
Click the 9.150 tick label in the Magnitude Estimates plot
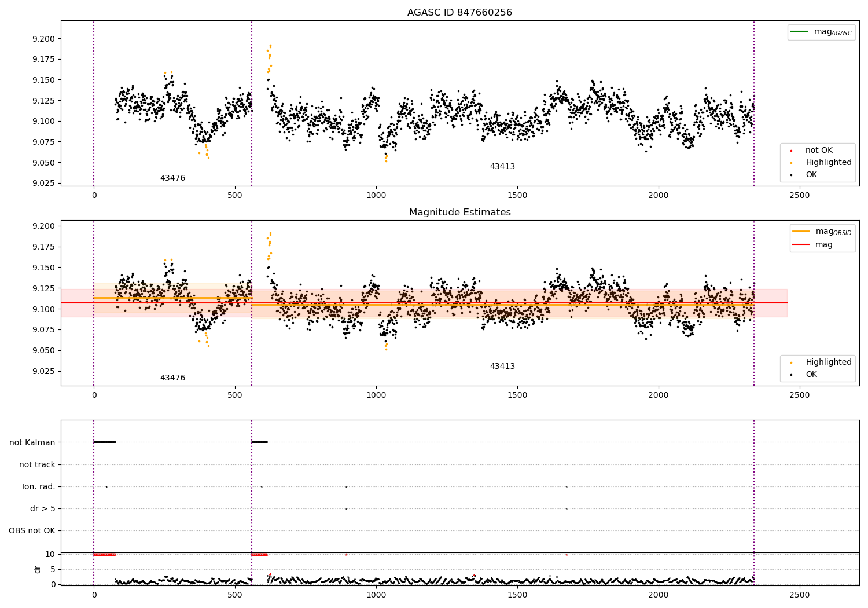43,268
